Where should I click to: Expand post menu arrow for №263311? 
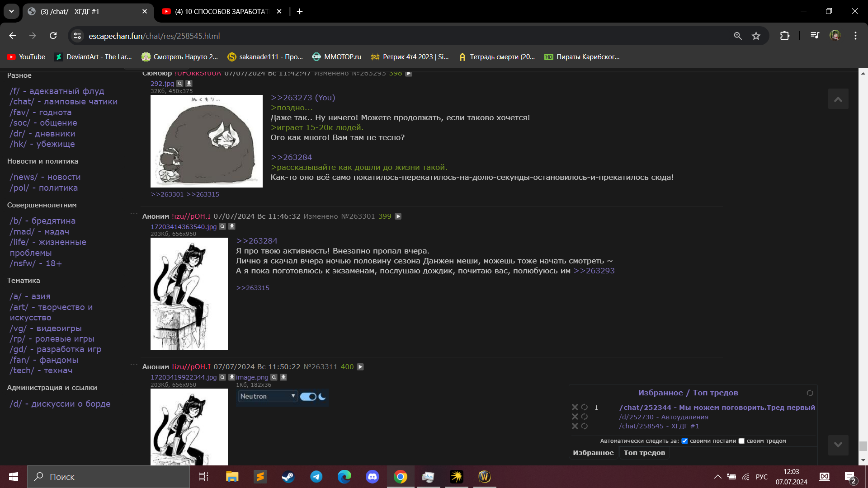360,367
